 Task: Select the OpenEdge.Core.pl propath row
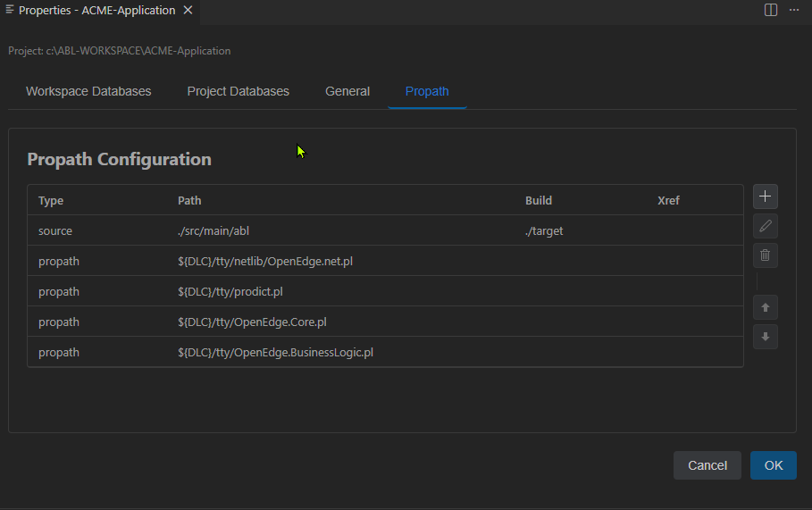385,322
